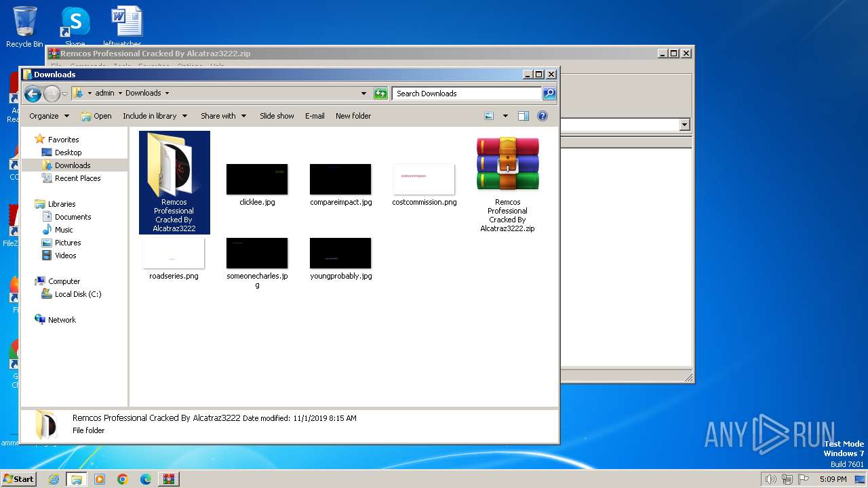Select the Remcos zip archive file
The image size is (868, 488).
(507, 183)
